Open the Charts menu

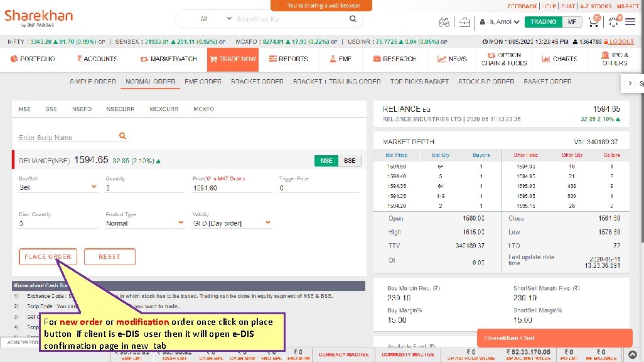point(559,59)
